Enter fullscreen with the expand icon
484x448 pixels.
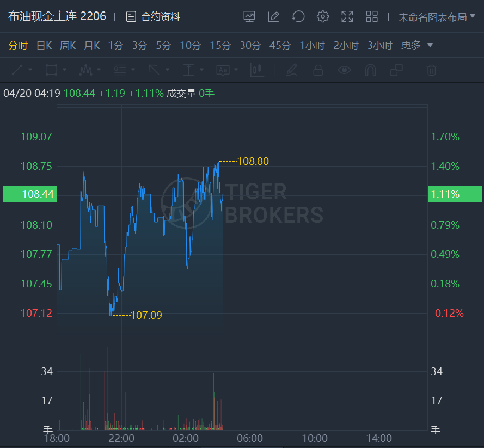[x=347, y=17]
